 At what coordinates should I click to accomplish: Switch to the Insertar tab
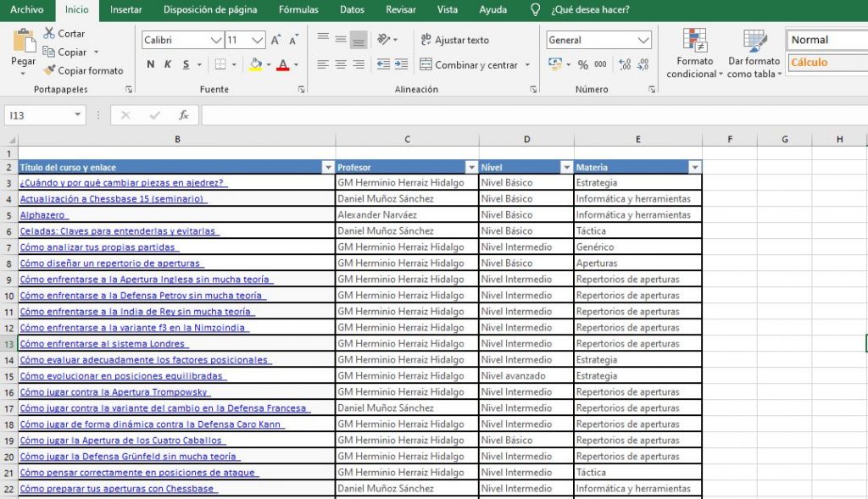(125, 9)
